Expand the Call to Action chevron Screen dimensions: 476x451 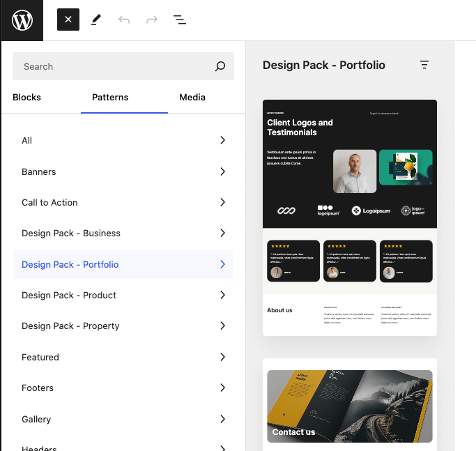pyautogui.click(x=222, y=202)
